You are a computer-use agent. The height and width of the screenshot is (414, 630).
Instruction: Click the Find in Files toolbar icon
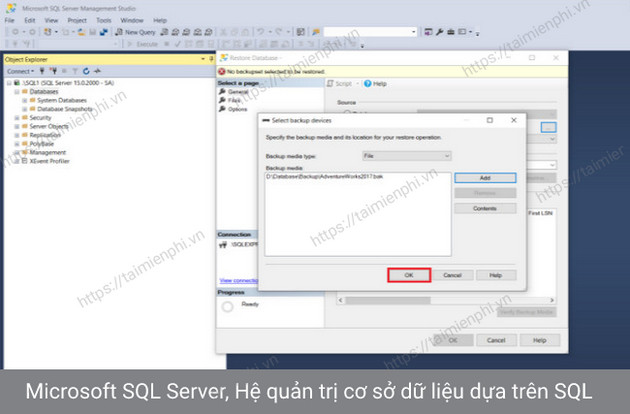(316, 32)
